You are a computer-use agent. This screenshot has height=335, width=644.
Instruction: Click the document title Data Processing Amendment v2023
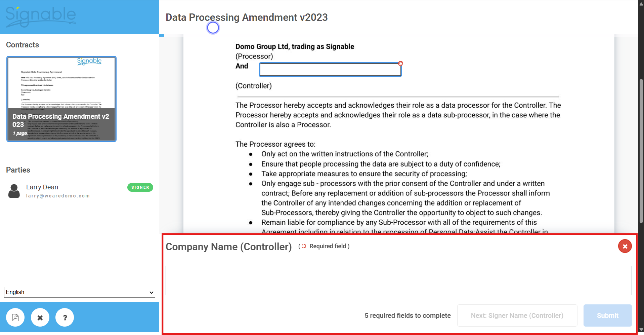tap(247, 17)
